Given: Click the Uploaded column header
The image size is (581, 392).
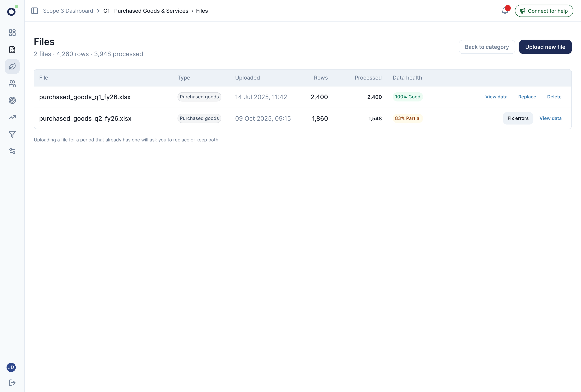Looking at the screenshot, I should coord(247,78).
